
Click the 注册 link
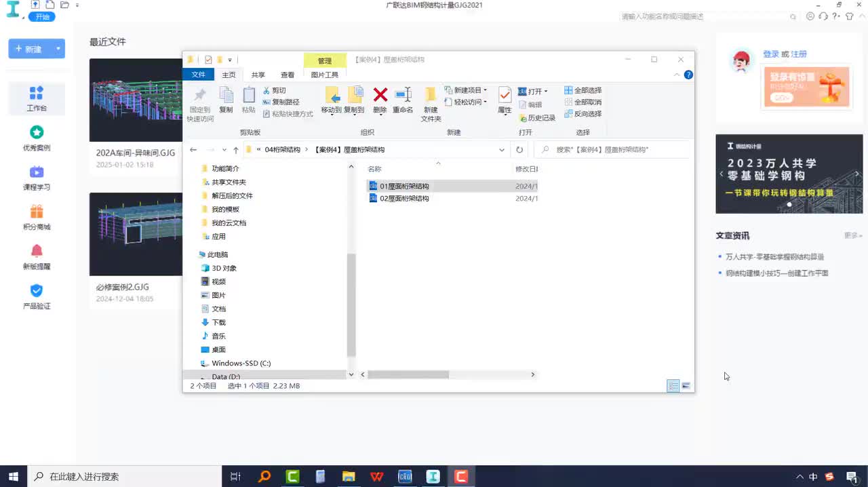coord(799,54)
